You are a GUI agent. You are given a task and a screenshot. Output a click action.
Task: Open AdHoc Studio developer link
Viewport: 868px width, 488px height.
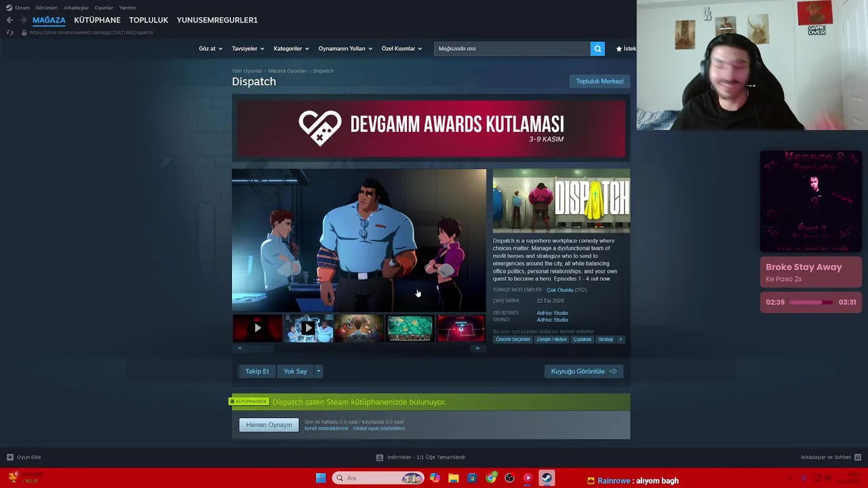(x=552, y=313)
